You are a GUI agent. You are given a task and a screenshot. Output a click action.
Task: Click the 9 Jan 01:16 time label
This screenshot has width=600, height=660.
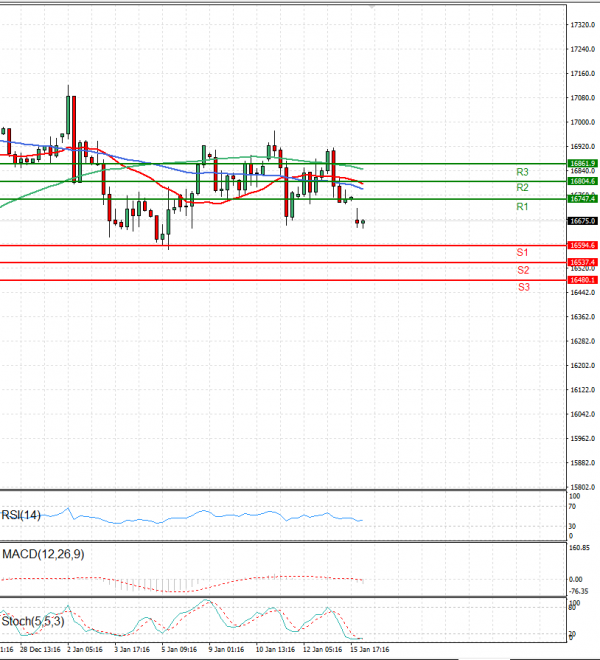(226, 649)
